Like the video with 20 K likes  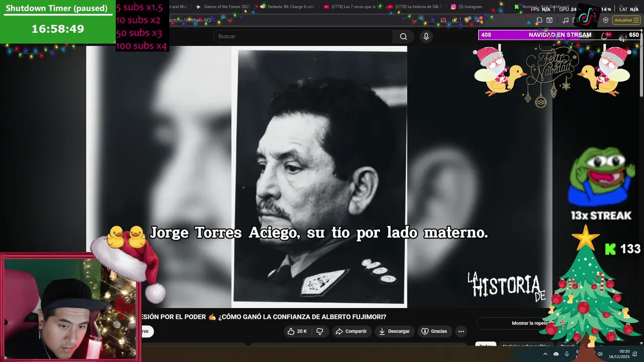(297, 331)
